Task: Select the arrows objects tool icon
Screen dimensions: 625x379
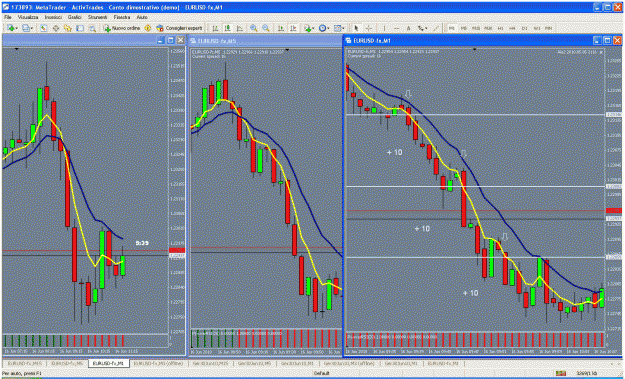Action: [421, 28]
